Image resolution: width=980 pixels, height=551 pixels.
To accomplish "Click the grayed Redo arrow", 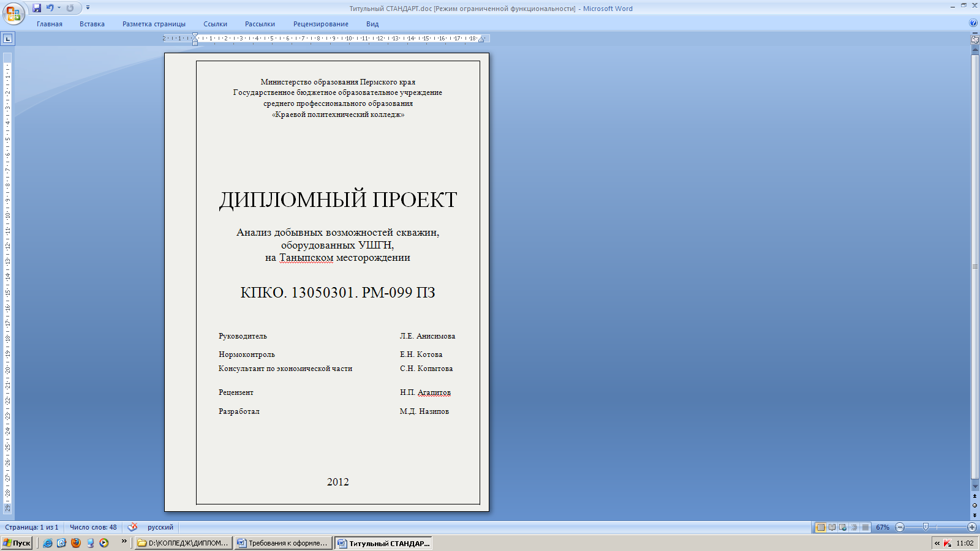I will (70, 8).
